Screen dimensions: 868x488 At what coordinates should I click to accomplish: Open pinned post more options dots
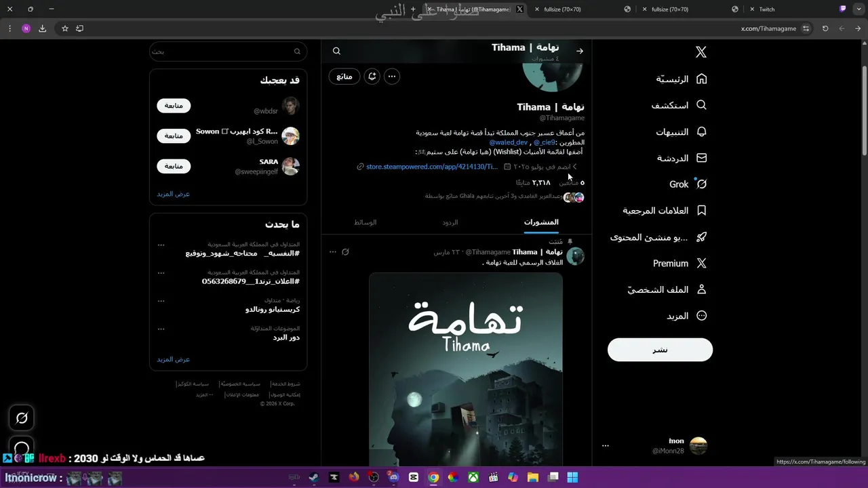click(332, 252)
